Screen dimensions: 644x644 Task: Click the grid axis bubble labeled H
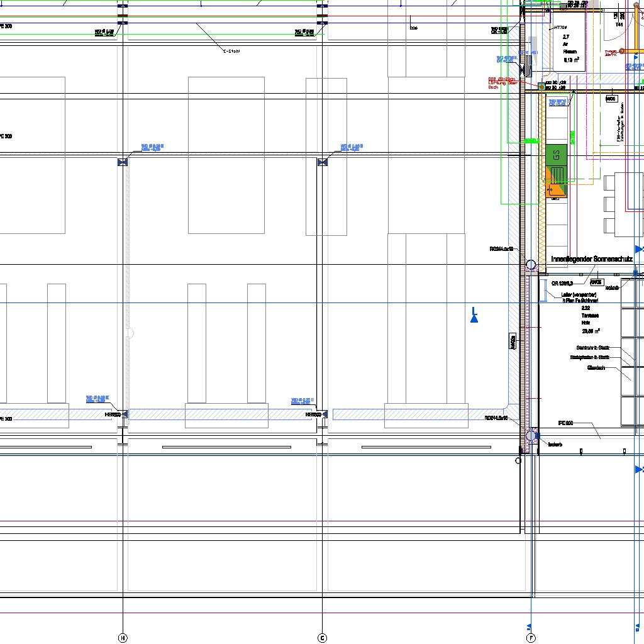coord(123,638)
